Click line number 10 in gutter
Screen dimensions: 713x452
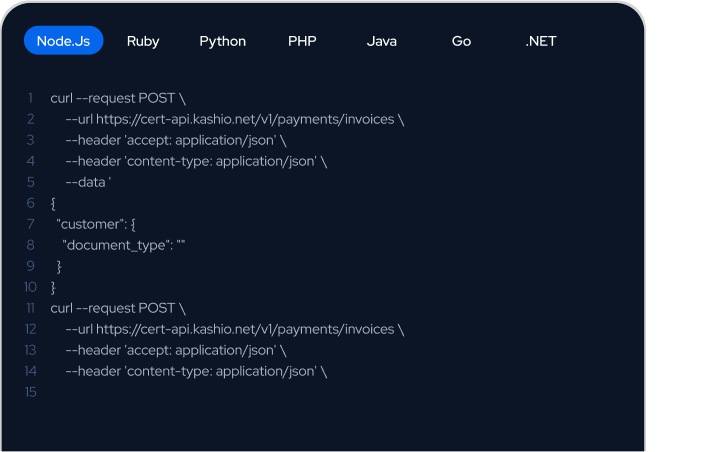click(x=30, y=287)
